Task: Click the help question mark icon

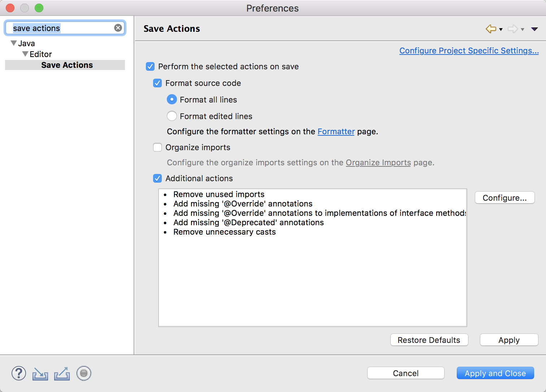Action: (x=19, y=373)
